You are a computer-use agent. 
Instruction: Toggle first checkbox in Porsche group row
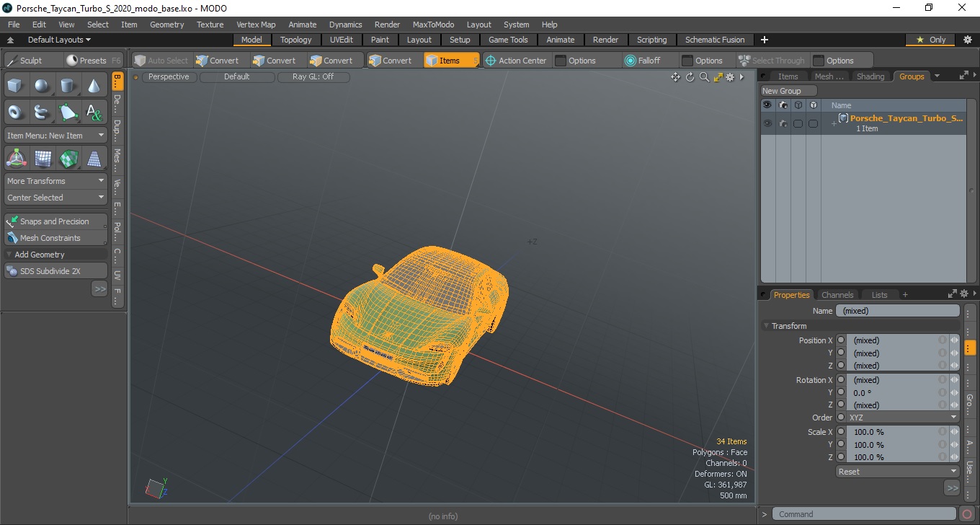(798, 123)
